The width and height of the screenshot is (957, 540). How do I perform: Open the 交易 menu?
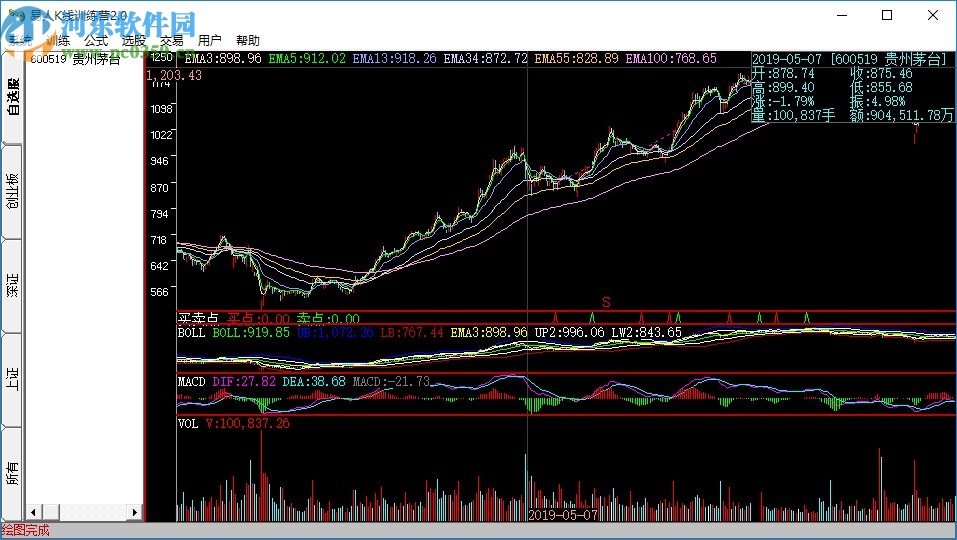pyautogui.click(x=172, y=40)
